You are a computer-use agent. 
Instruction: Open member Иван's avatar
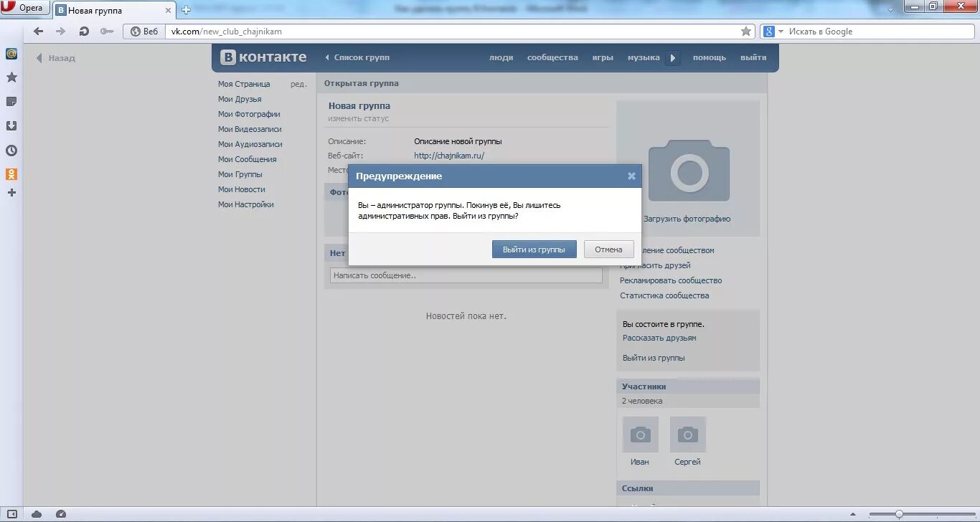[x=641, y=435]
